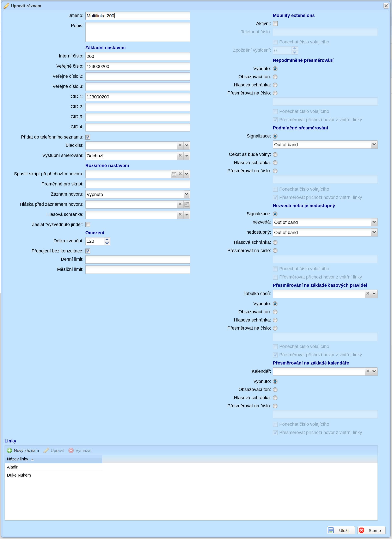392x539 pixels.
Task: Select Hlasová schránka under Nezvedá nebo je nedostupný
Action: point(275,242)
